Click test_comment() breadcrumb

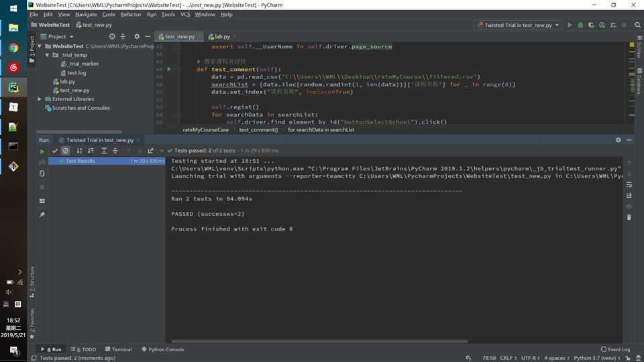(x=258, y=129)
